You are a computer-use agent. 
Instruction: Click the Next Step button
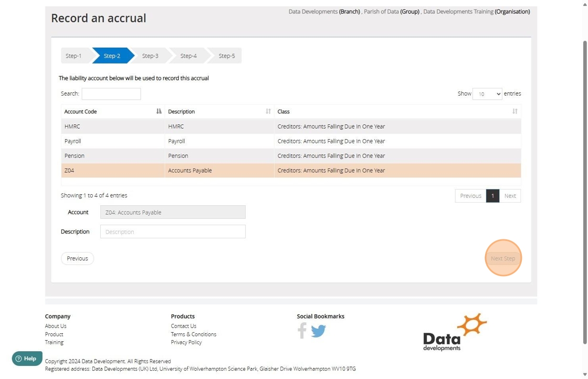[503, 258]
